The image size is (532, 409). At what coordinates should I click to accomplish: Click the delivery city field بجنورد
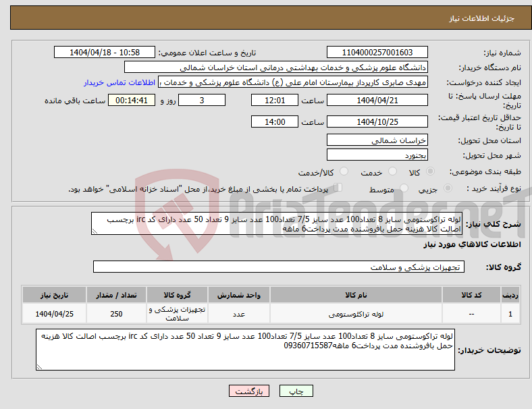(377, 155)
